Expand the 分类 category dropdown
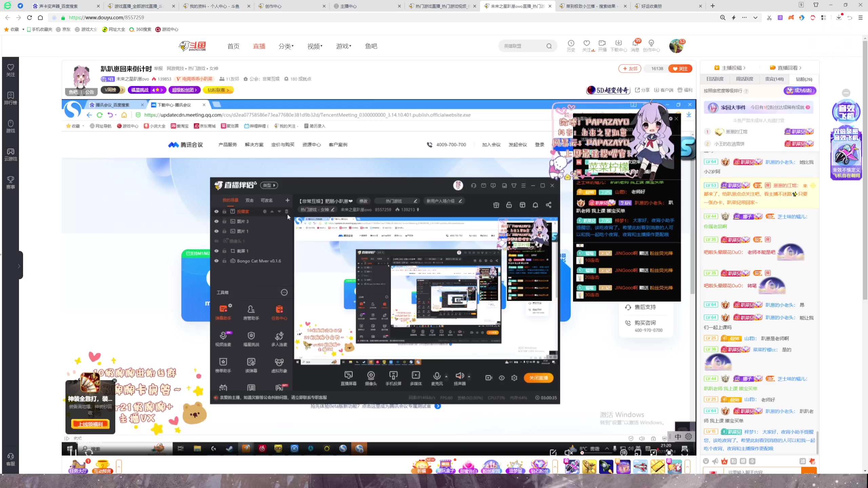 [x=286, y=46]
